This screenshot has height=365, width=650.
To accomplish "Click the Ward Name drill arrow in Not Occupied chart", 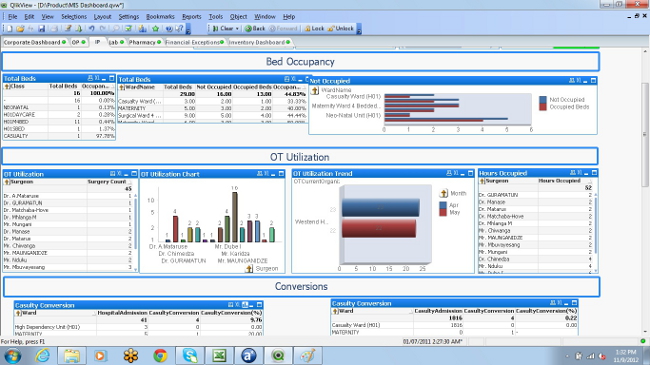I will [315, 90].
